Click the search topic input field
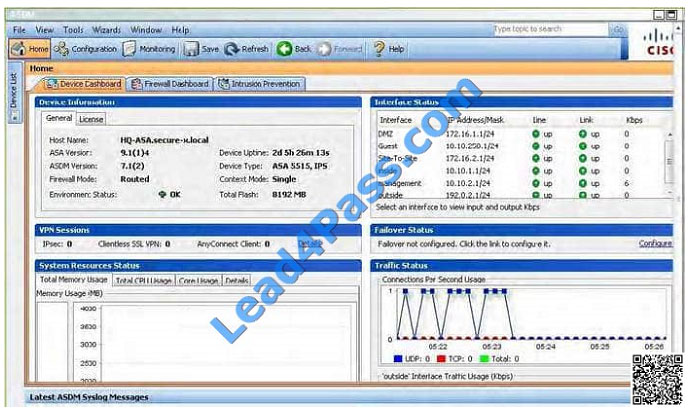Screen dimensions: 688x410 pos(550,29)
